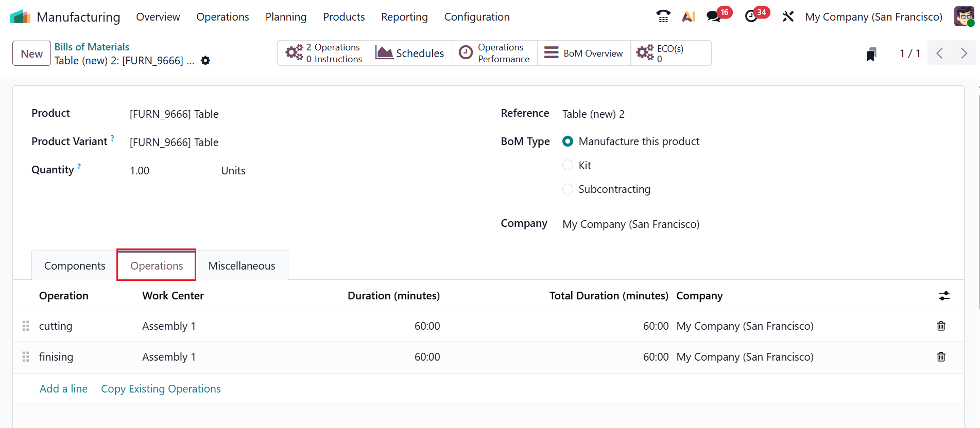Select Assembly 1 in finising row
980x428 pixels.
[x=169, y=357]
